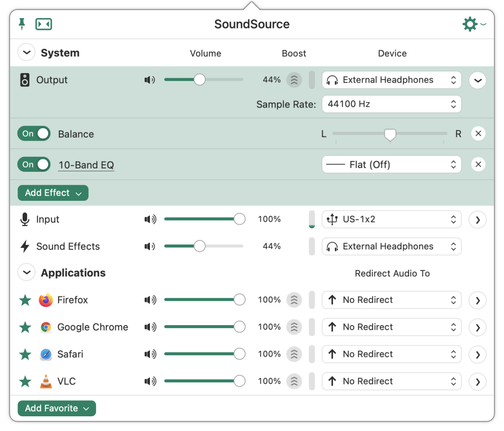Open the Add Effect menu

53,193
